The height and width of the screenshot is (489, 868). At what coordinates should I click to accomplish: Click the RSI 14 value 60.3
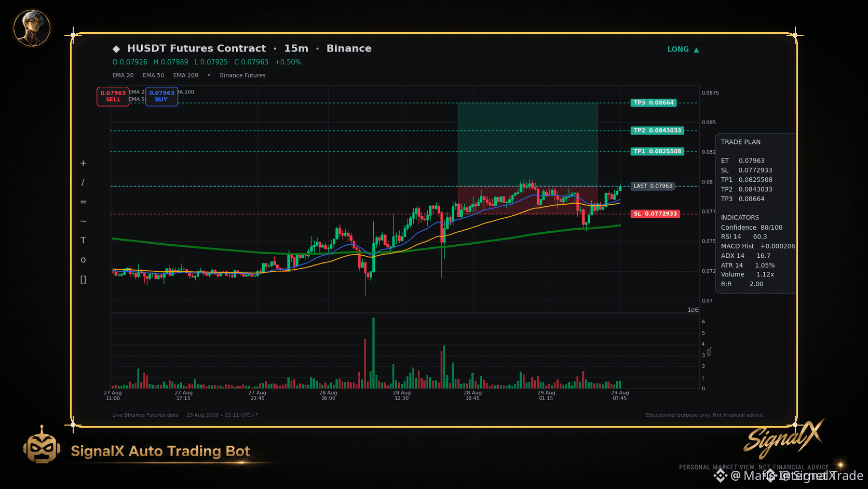[760, 236]
